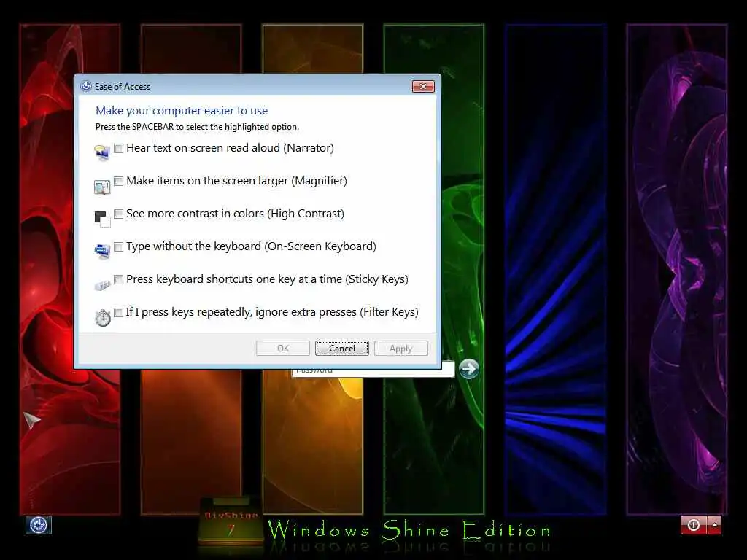Click the Ease of Access title bar icon
This screenshot has height=560, width=747.
(x=86, y=86)
